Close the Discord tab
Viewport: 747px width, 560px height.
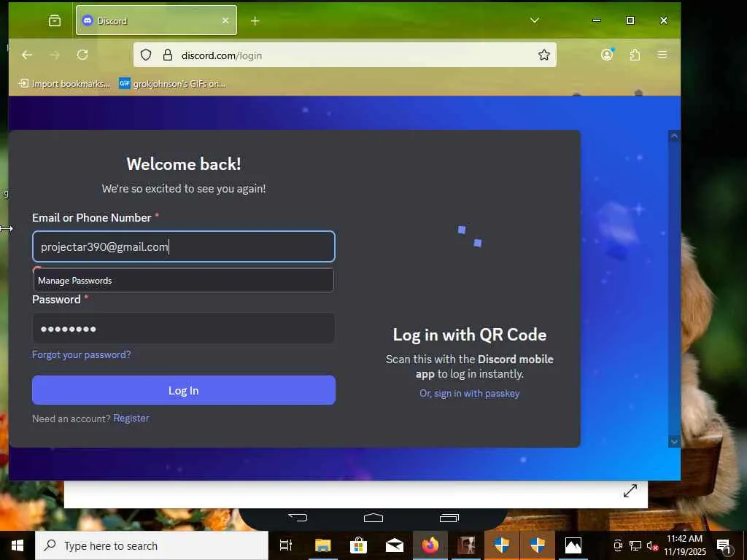[225, 20]
